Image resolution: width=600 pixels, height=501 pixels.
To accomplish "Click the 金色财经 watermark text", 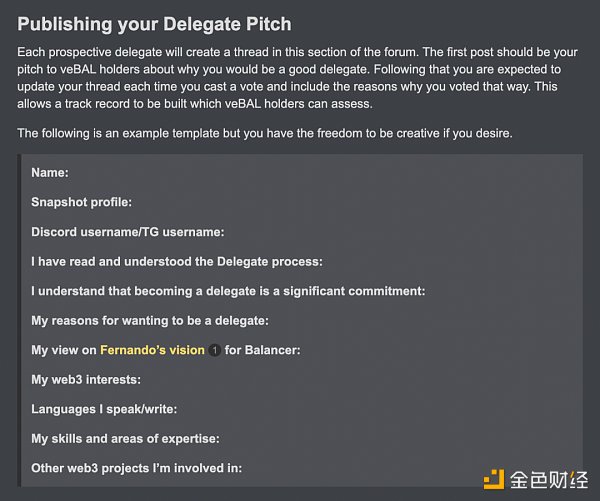I will pyautogui.click(x=549, y=479).
